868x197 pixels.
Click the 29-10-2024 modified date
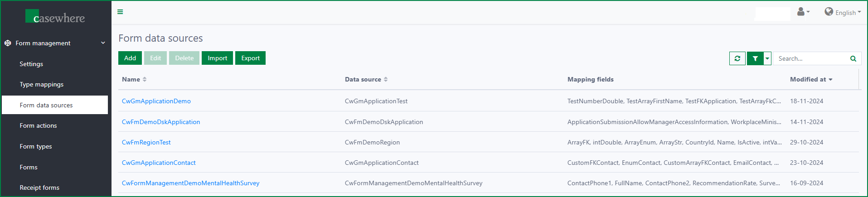806,142
